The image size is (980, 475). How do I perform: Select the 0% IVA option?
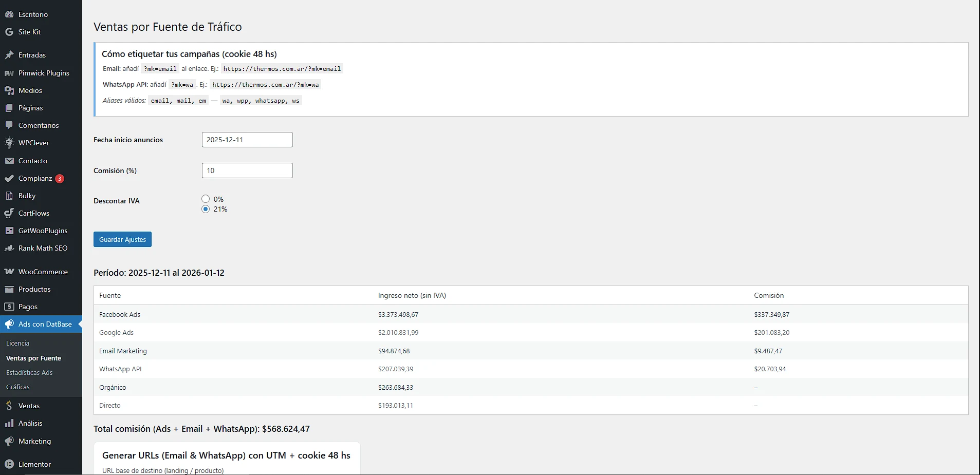tap(205, 199)
